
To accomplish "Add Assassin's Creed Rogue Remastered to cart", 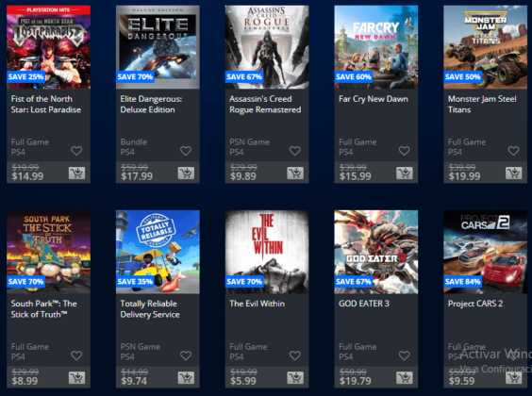I will point(295,173).
